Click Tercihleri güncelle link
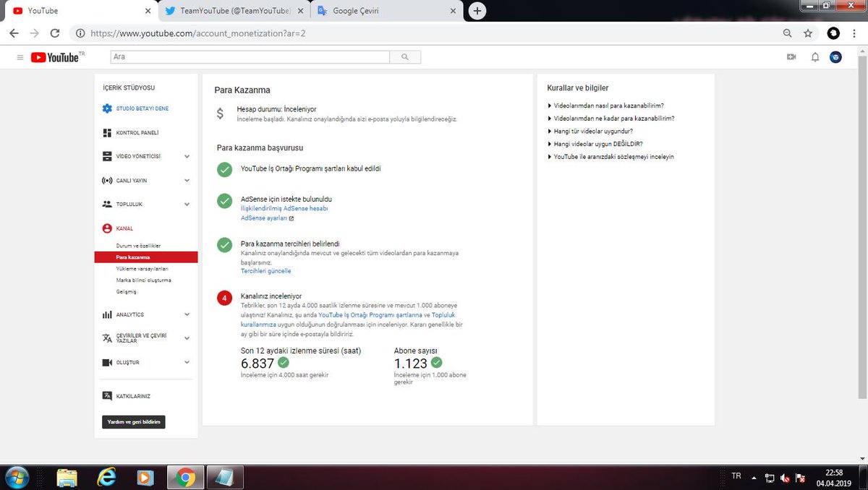The width and height of the screenshot is (868, 490). click(x=265, y=271)
